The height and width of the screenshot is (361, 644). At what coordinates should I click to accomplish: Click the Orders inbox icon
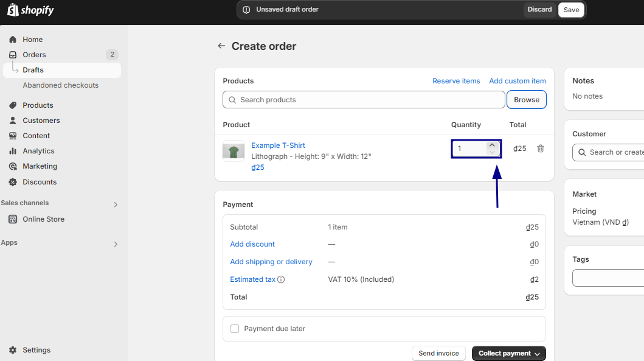13,55
